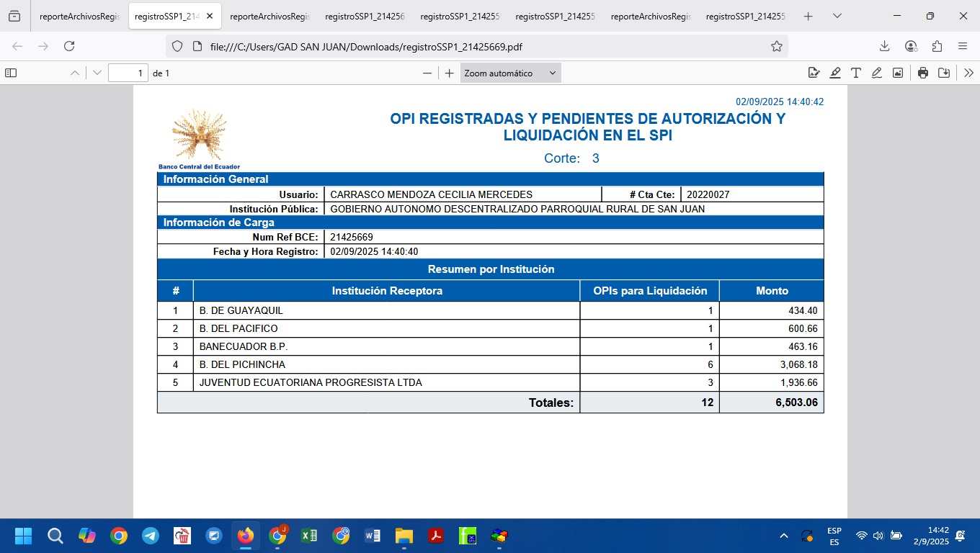Select the PDF highlight tool

point(835,73)
